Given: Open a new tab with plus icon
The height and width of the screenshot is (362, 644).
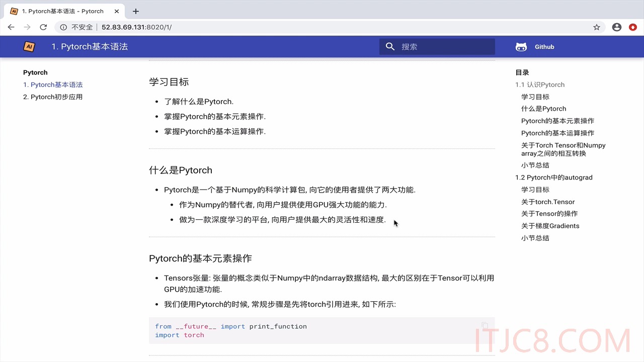Looking at the screenshot, I should tap(136, 11).
